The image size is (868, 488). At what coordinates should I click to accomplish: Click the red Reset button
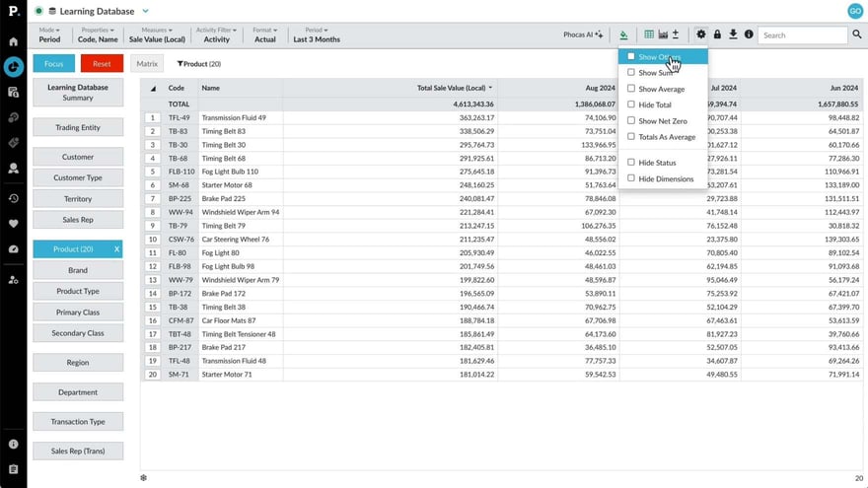coord(102,64)
